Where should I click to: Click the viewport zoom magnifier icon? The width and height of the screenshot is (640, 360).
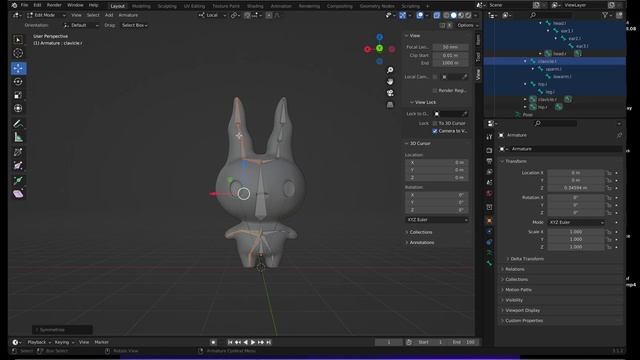click(x=390, y=70)
